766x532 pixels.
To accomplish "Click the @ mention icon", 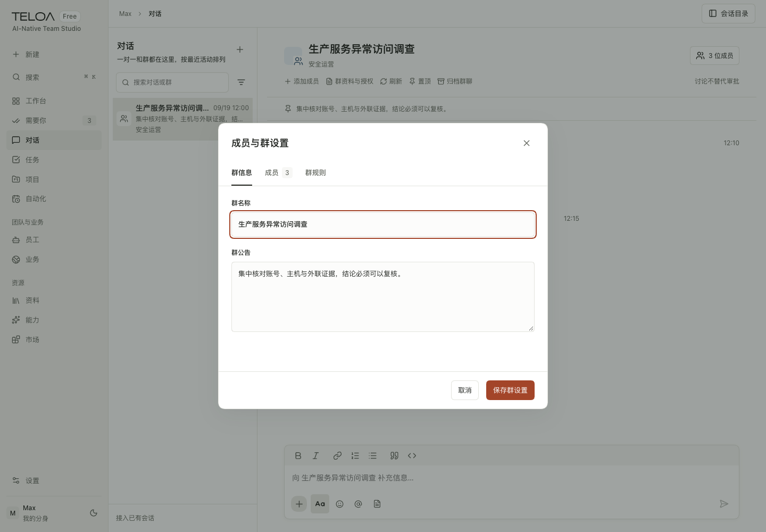I will (x=358, y=504).
